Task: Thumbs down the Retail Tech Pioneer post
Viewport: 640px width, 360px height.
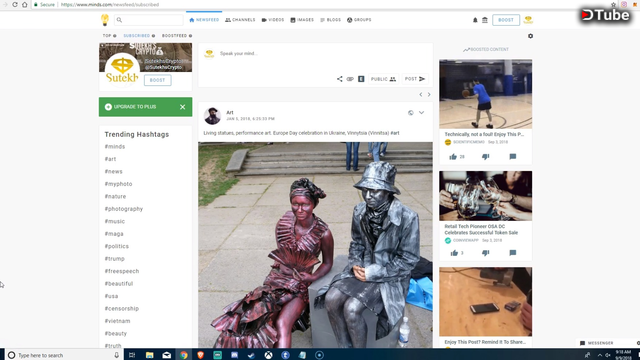Action: (x=485, y=253)
